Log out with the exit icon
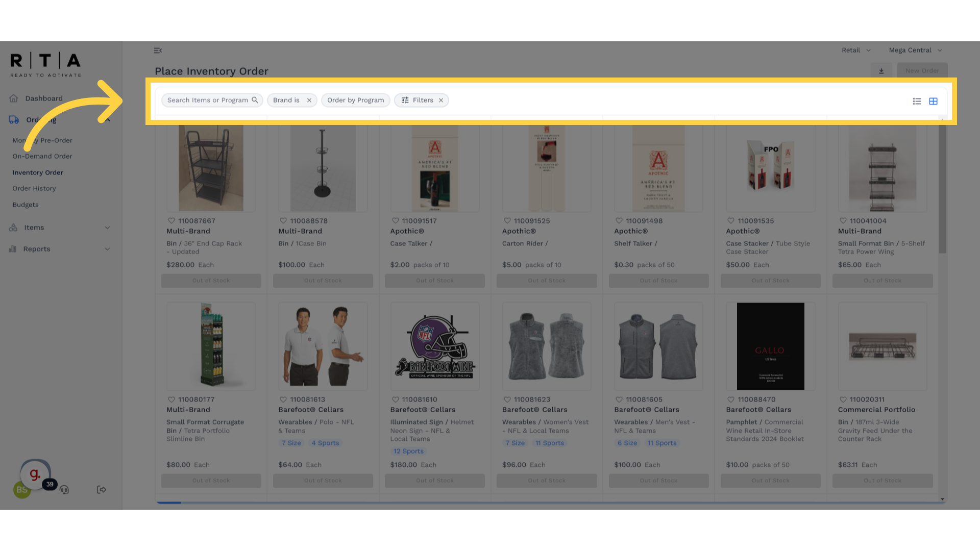Viewport: 980px width, 551px height. (x=102, y=490)
